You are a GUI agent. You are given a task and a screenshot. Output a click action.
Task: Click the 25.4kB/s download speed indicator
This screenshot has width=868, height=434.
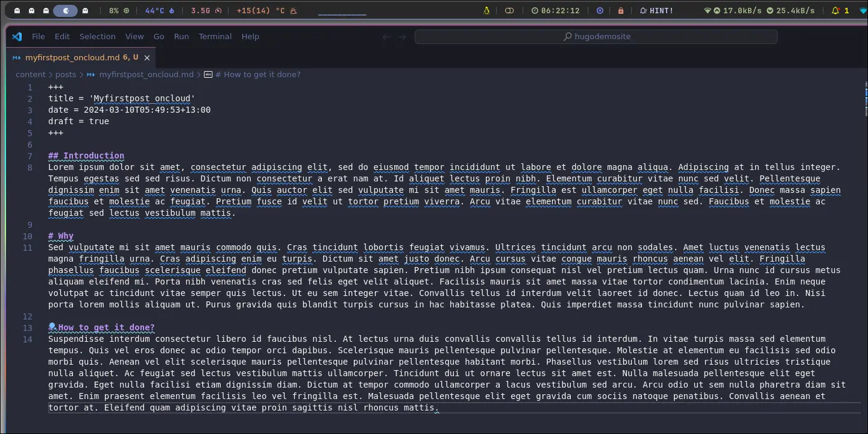pos(790,10)
